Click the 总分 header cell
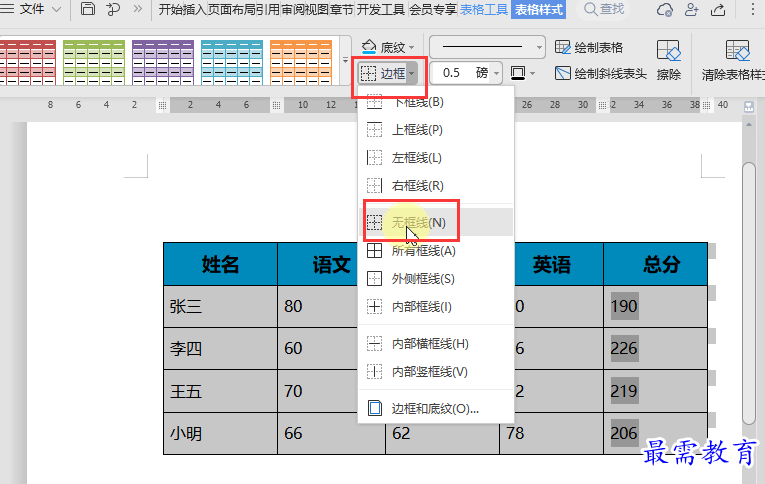Screen dimensions: 765x484 click(x=655, y=264)
